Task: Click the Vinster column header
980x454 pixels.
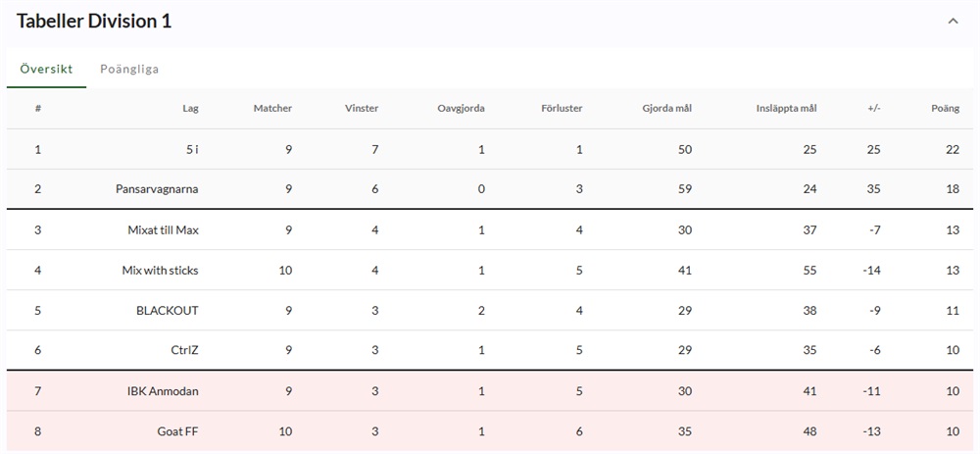Action: click(362, 108)
